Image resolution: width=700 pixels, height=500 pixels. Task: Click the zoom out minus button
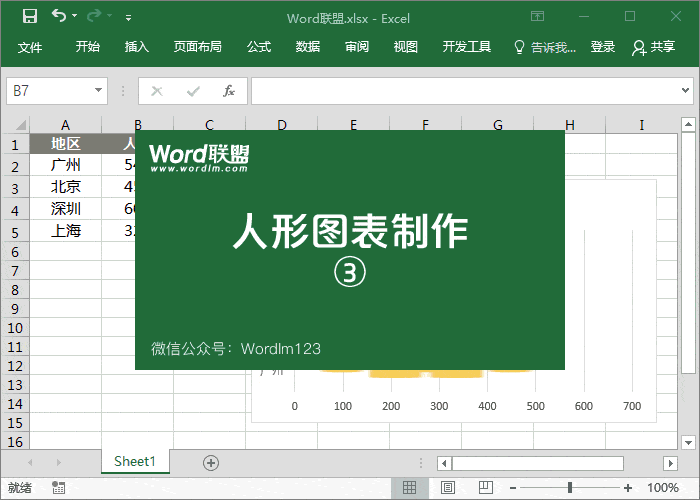[513, 488]
